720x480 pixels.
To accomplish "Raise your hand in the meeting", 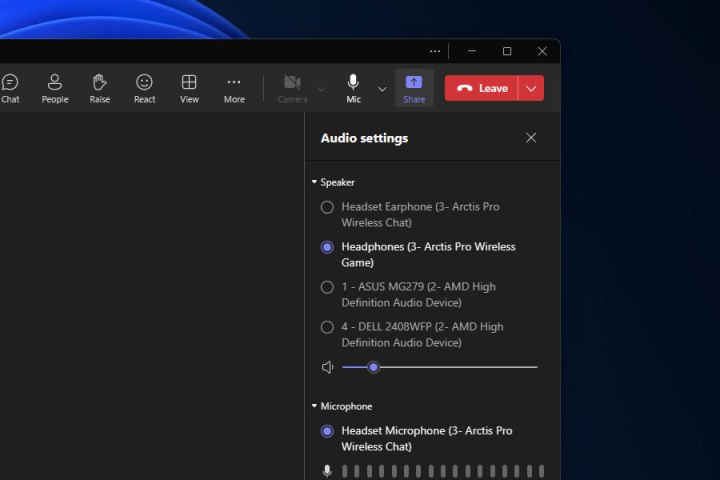I will 99,87.
